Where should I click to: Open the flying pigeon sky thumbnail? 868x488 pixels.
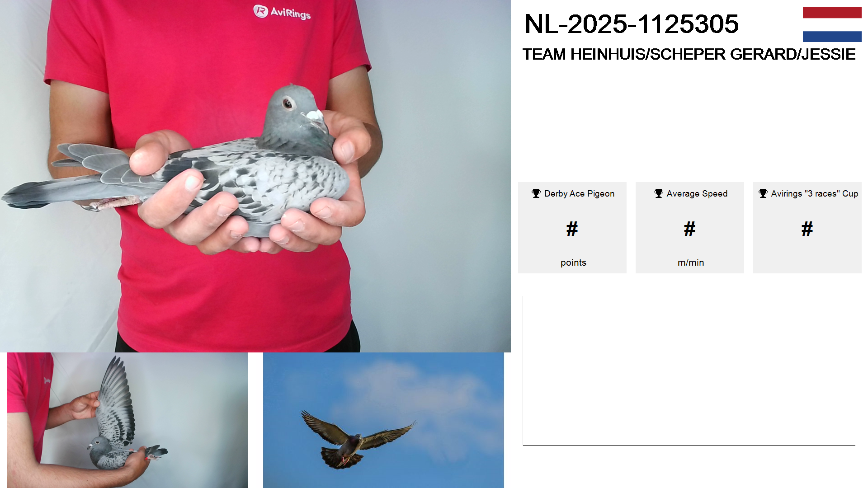tap(383, 420)
